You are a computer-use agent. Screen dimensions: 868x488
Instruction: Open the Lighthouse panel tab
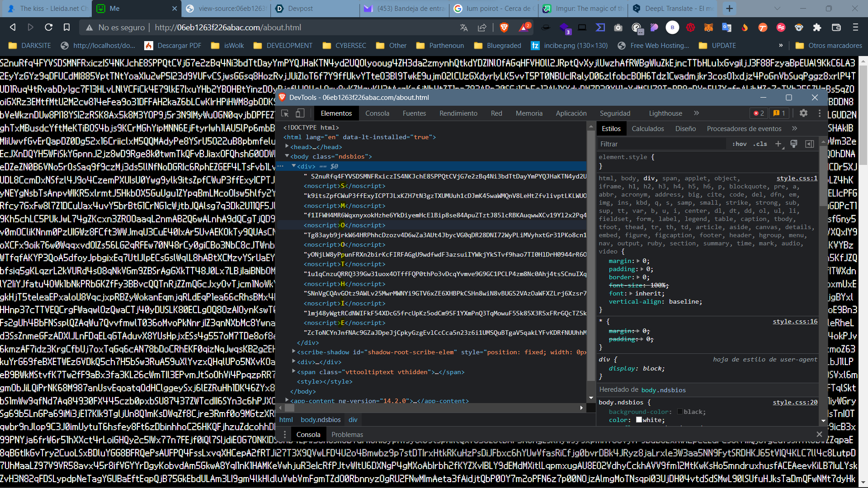(665, 113)
